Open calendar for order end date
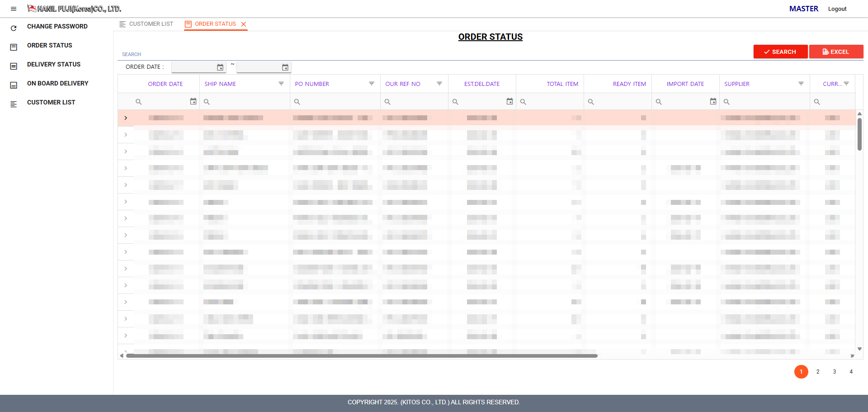The height and width of the screenshot is (412, 868). point(285,67)
